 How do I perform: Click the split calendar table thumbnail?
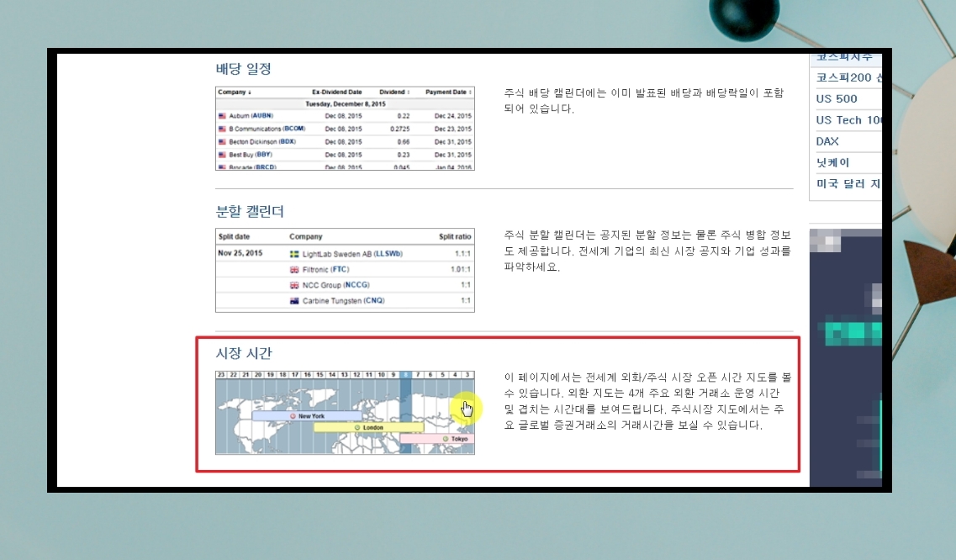click(345, 270)
